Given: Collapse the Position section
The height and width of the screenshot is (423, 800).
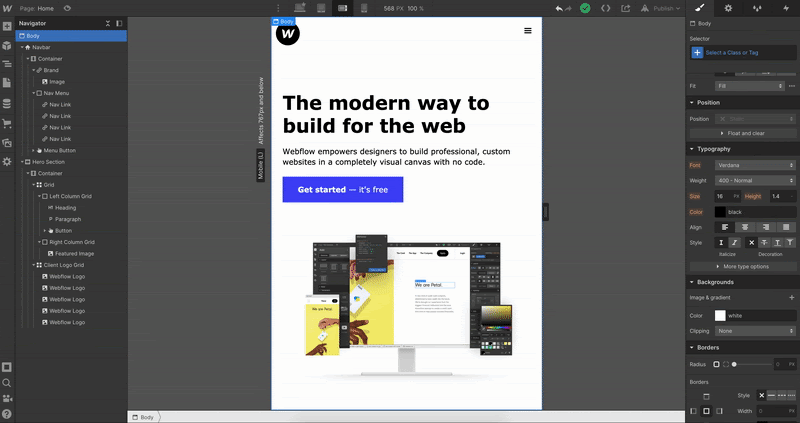Looking at the screenshot, I should [x=708, y=103].
